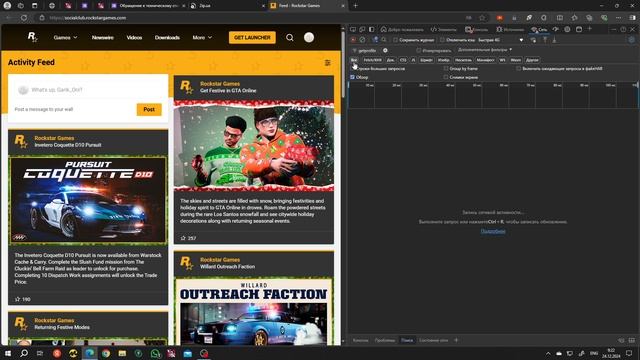Open the network settings gear in DevTools
The image size is (640, 360).
[x=631, y=40]
